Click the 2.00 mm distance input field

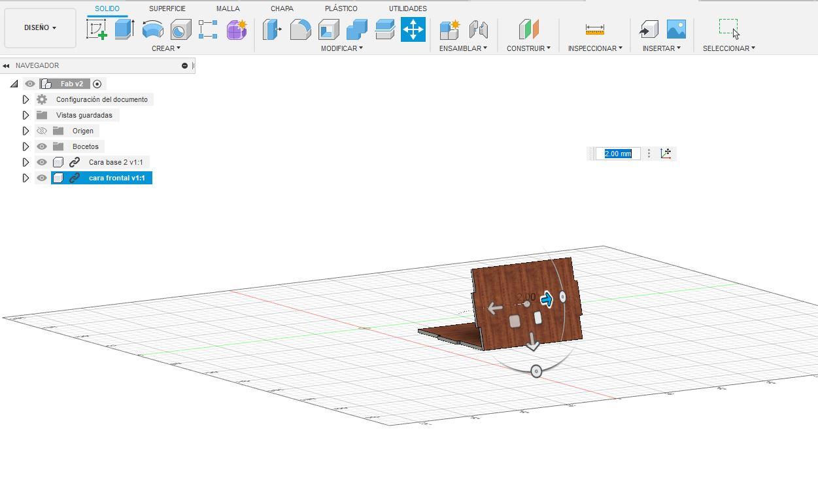tap(618, 154)
